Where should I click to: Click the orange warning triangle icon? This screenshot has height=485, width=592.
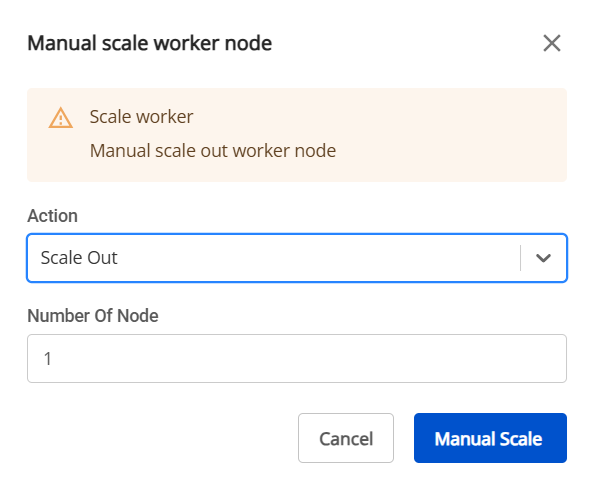pos(61,118)
